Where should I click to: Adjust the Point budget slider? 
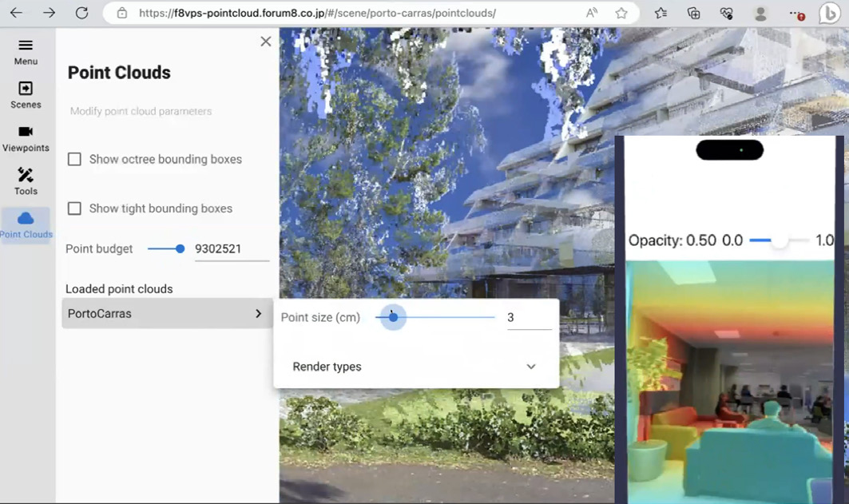[x=181, y=248]
